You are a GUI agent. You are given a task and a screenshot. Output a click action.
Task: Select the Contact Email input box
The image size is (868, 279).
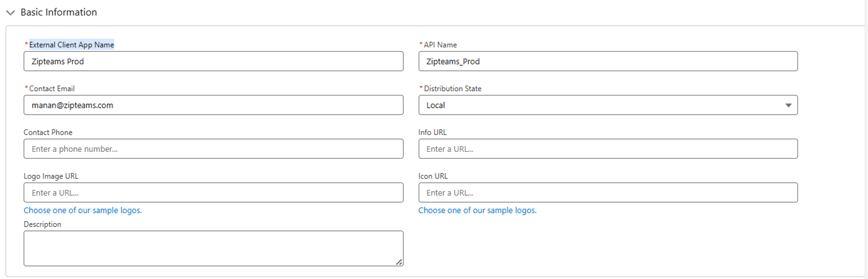[x=213, y=105]
